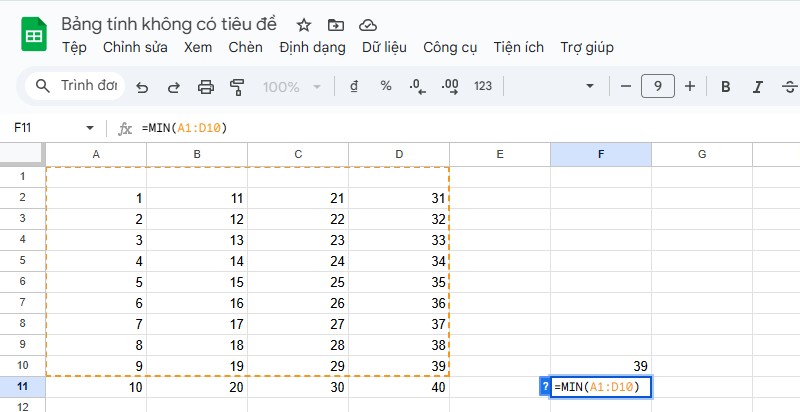Open the Trợ giúp menu
This screenshot has width=800, height=412.
(x=587, y=47)
